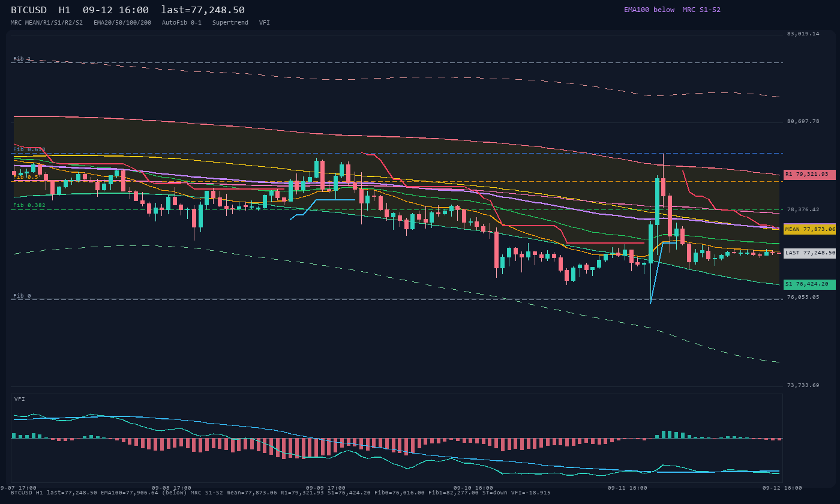This screenshot has width=840, height=504.
Task: Select the VFI label in header legend
Action: click(x=265, y=23)
